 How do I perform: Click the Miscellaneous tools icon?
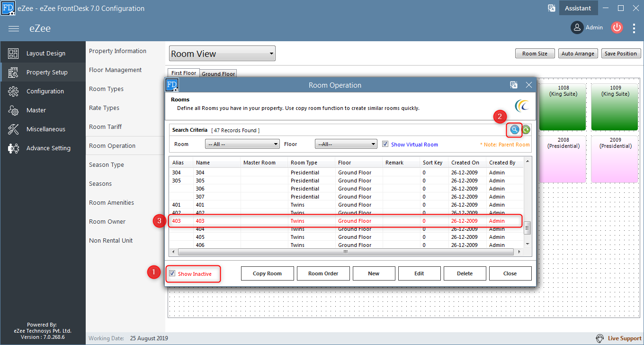pos(13,129)
